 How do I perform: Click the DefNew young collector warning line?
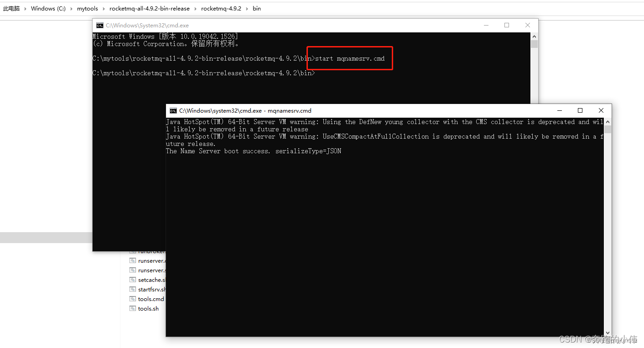click(x=384, y=125)
